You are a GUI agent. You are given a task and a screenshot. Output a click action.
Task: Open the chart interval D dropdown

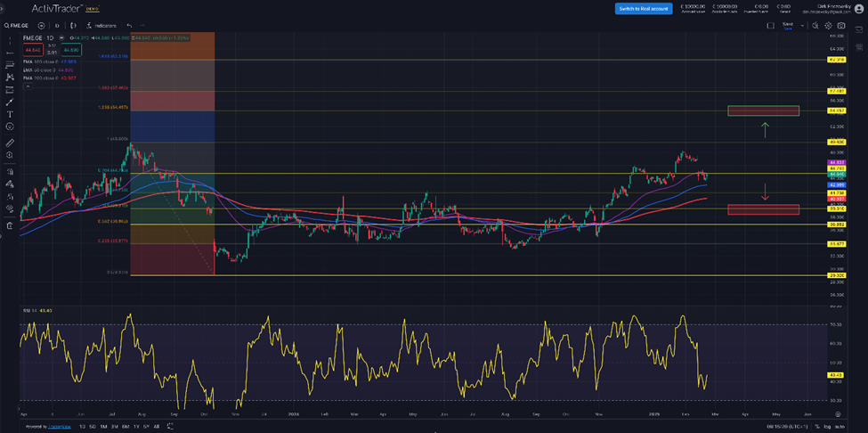[57, 26]
